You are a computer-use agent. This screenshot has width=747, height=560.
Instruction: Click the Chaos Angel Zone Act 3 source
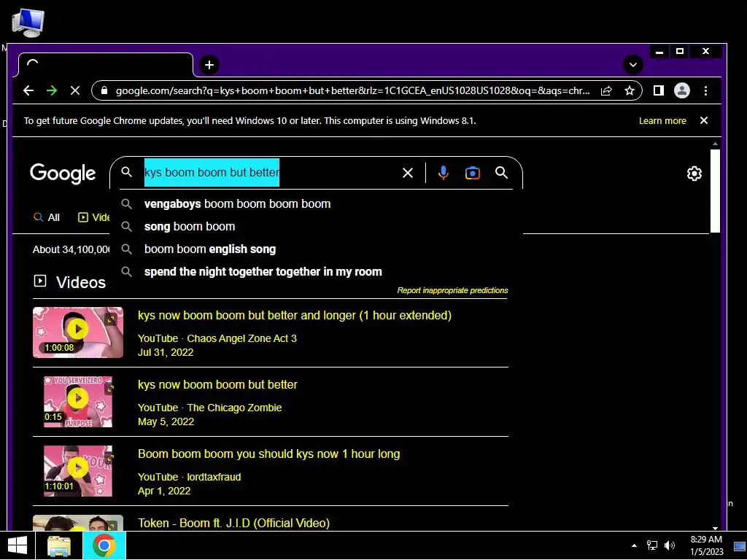click(x=241, y=338)
